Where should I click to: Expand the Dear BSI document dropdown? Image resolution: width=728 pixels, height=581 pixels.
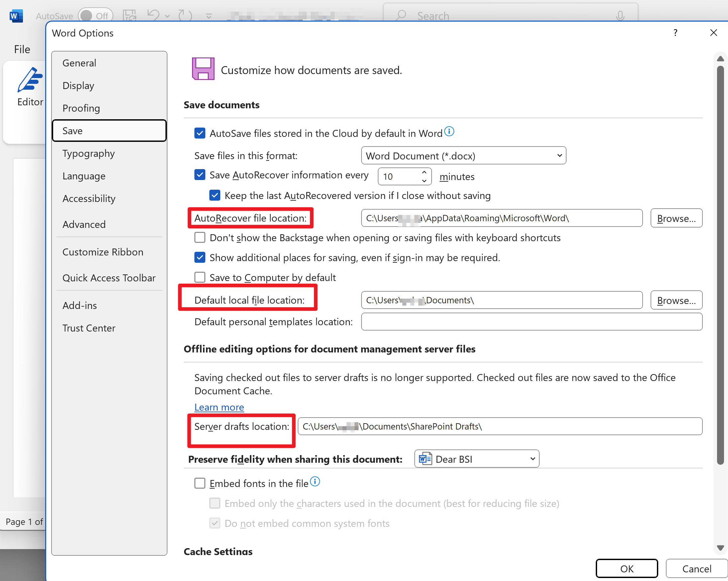[x=476, y=459]
